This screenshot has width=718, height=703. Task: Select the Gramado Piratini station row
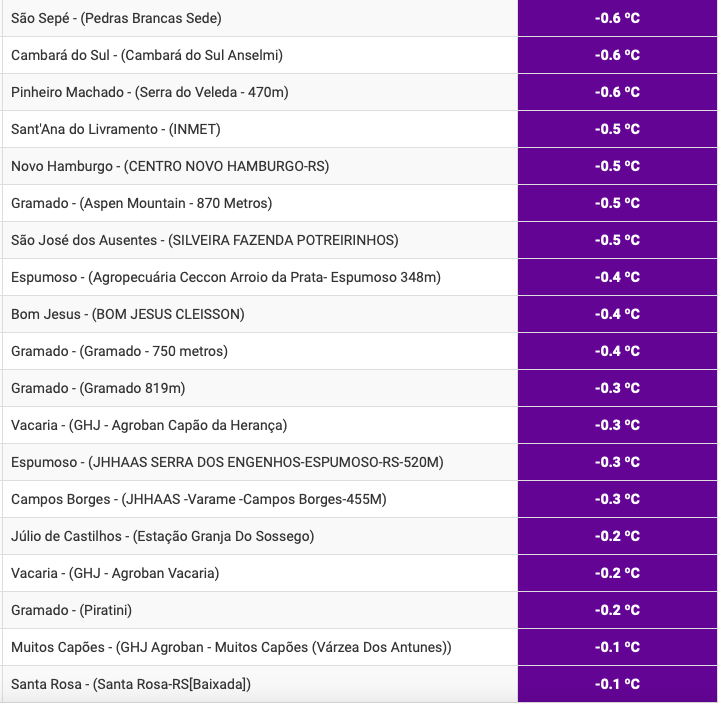359,610
